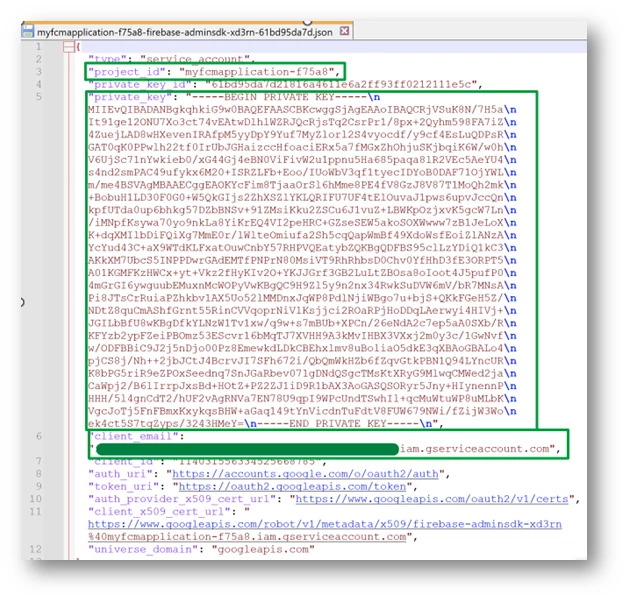This screenshot has height=602, width=629.
Task: Collapse the root JSON fold marker
Action: tap(69, 47)
